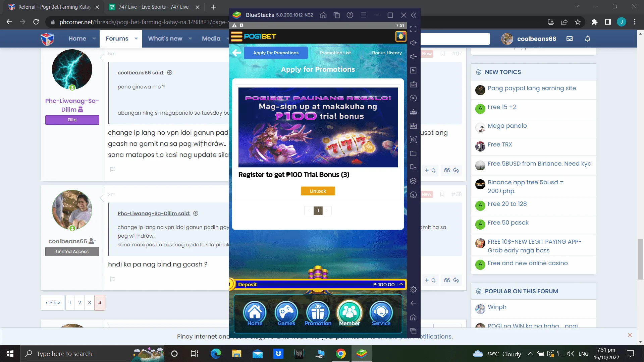This screenshot has height=362, width=644.
Task: Open Windows Start menu
Action: click(10, 354)
